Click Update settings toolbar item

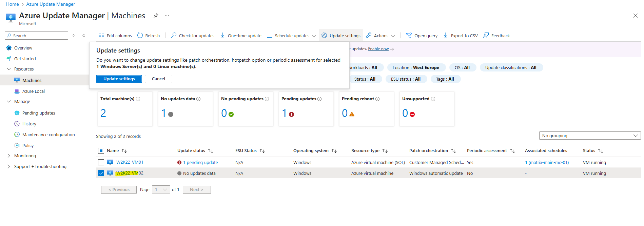[341, 36]
